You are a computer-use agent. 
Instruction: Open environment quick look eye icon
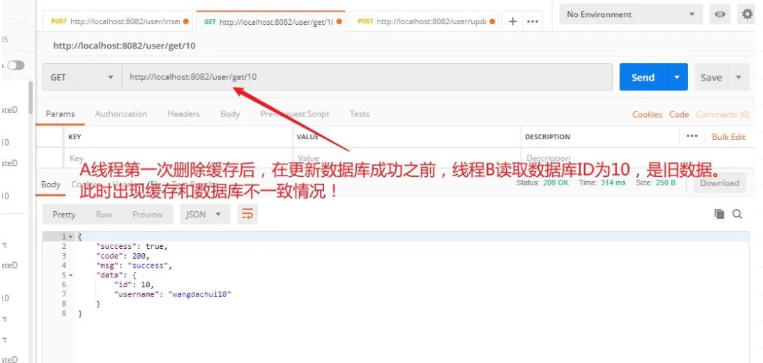(720, 14)
